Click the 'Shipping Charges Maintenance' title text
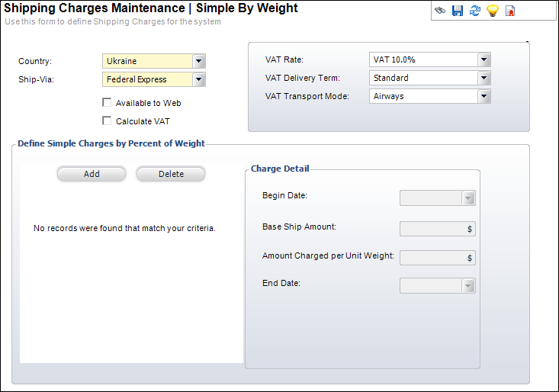 click(95, 8)
